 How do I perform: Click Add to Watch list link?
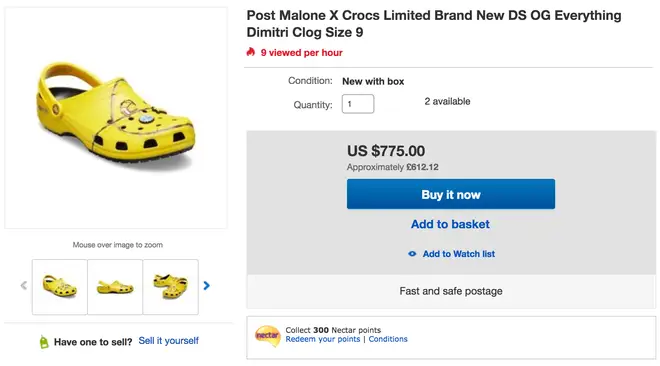[x=459, y=254]
